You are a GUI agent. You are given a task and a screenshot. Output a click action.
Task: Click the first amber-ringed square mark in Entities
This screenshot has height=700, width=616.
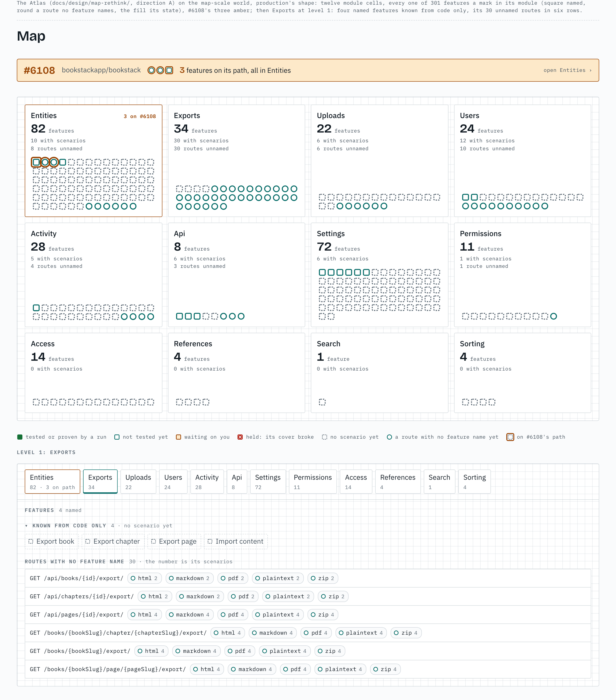[36, 162]
